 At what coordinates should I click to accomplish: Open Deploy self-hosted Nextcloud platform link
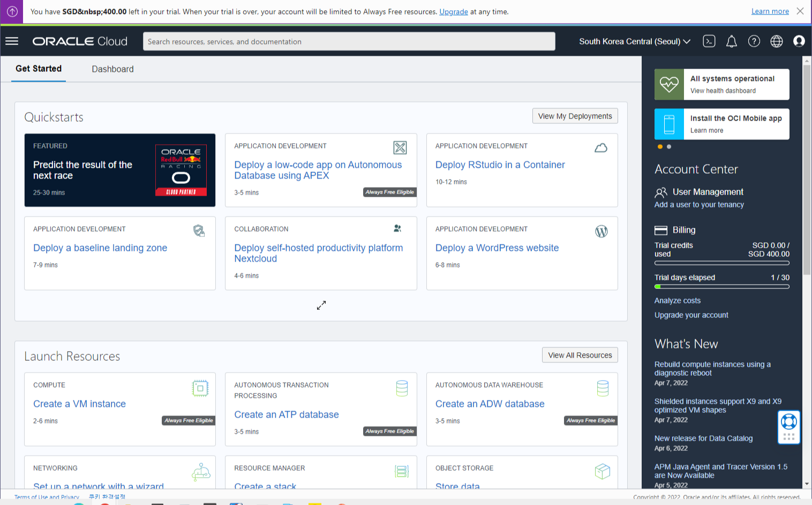coord(319,253)
